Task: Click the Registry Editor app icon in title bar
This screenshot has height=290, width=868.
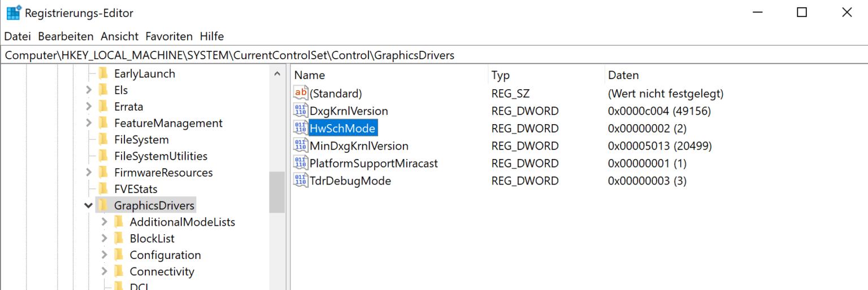Action: click(14, 12)
